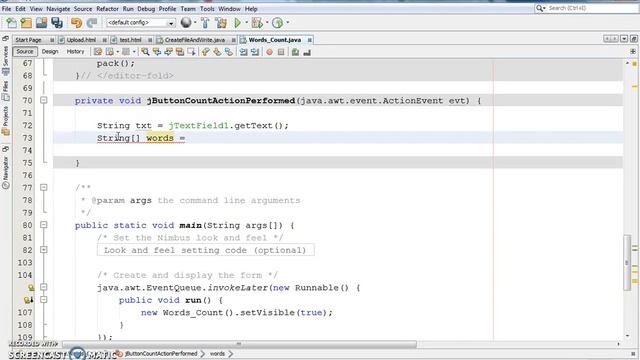Viewport: 640px width, 360px height.
Task: Click jButtonCountActionPerformed in the breadcrumb bar
Action: (161, 353)
